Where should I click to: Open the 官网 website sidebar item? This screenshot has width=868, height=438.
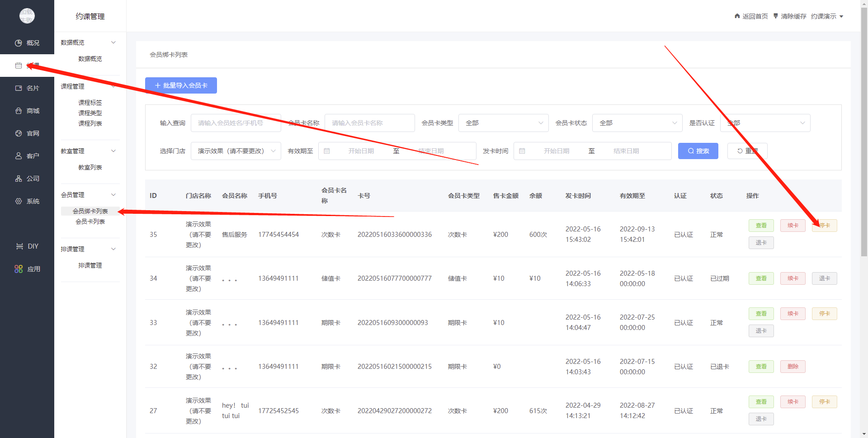point(27,133)
